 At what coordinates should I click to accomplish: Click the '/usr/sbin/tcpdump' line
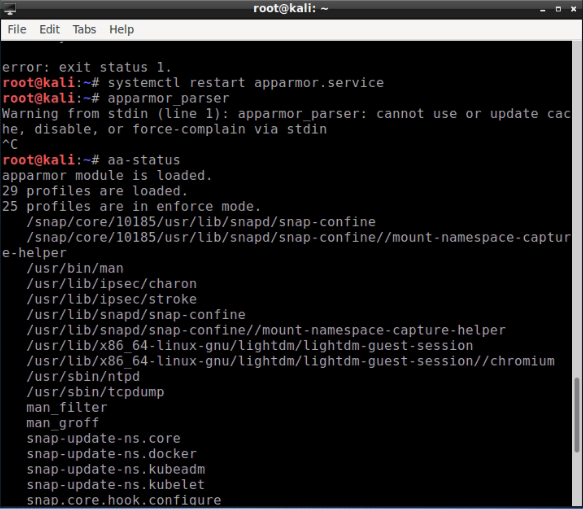(95, 392)
